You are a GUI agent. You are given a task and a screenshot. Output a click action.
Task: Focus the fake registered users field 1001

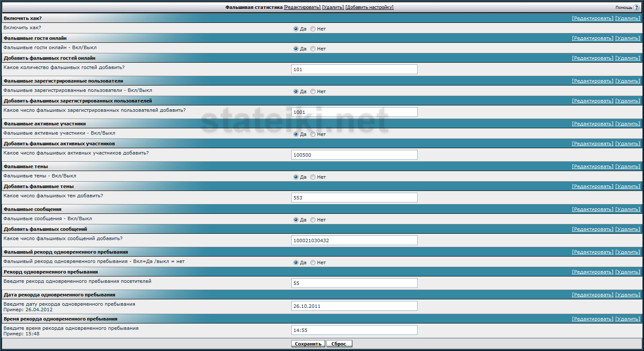[354, 112]
